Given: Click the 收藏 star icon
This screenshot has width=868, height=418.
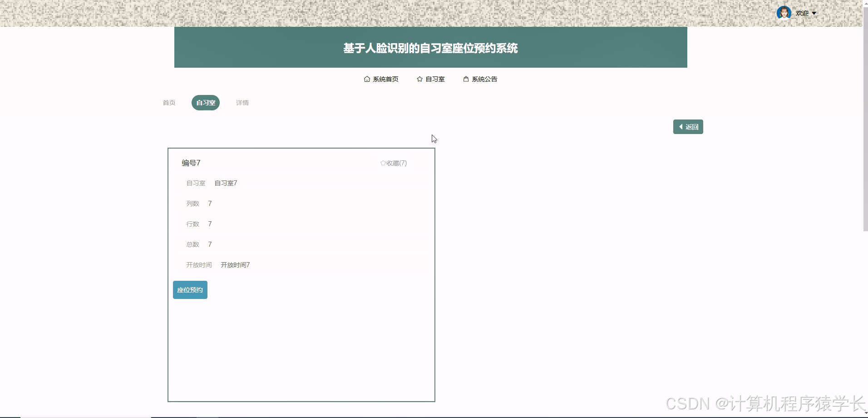Looking at the screenshot, I should click(x=383, y=163).
